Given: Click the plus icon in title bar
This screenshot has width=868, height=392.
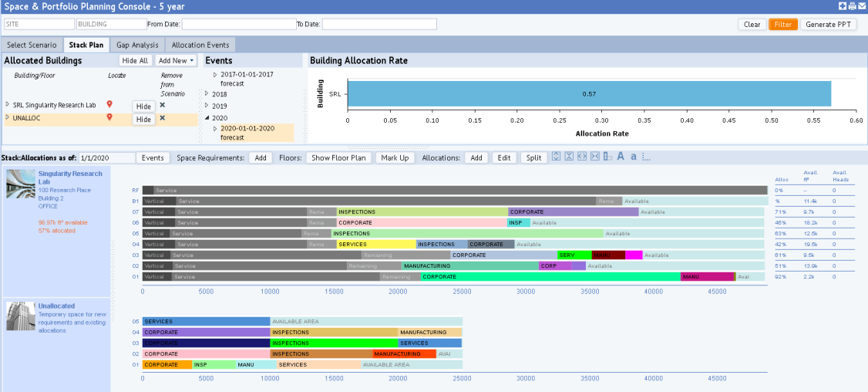Looking at the screenshot, I should (843, 6).
